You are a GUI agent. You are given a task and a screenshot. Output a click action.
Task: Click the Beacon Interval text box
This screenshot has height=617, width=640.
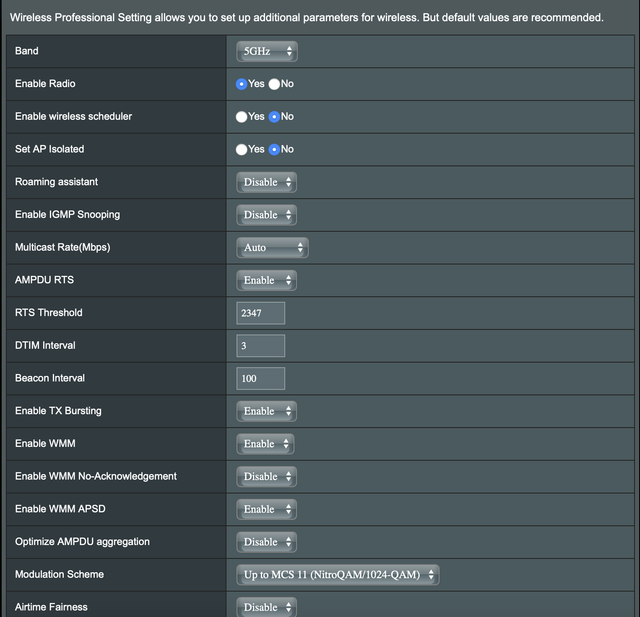click(x=260, y=378)
